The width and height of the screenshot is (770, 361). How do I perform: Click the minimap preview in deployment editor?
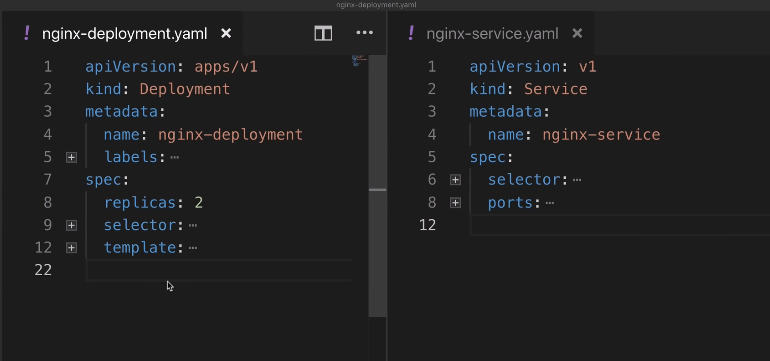click(x=359, y=60)
